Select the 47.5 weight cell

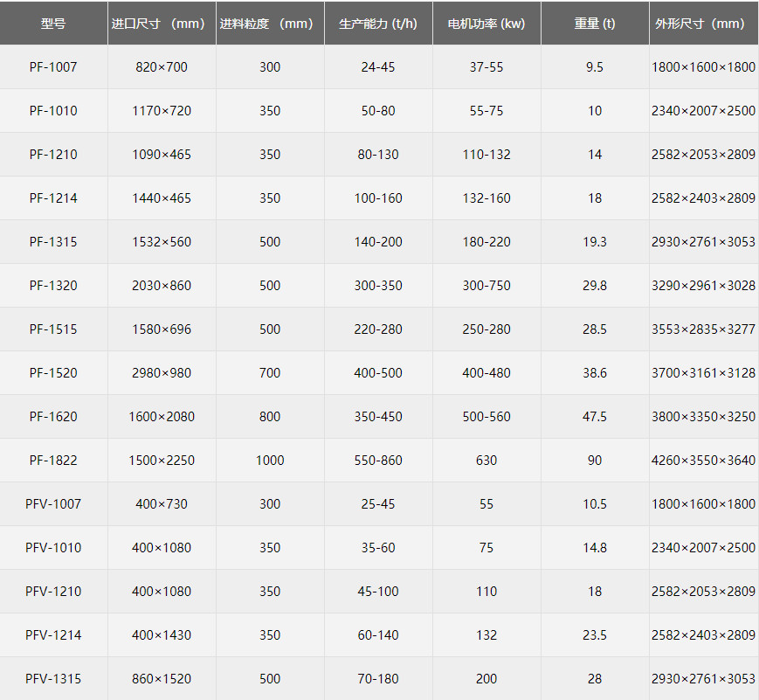tap(595, 417)
